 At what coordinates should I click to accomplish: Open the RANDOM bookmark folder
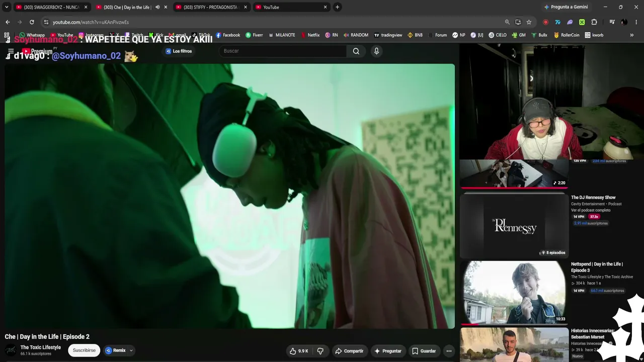click(x=356, y=35)
